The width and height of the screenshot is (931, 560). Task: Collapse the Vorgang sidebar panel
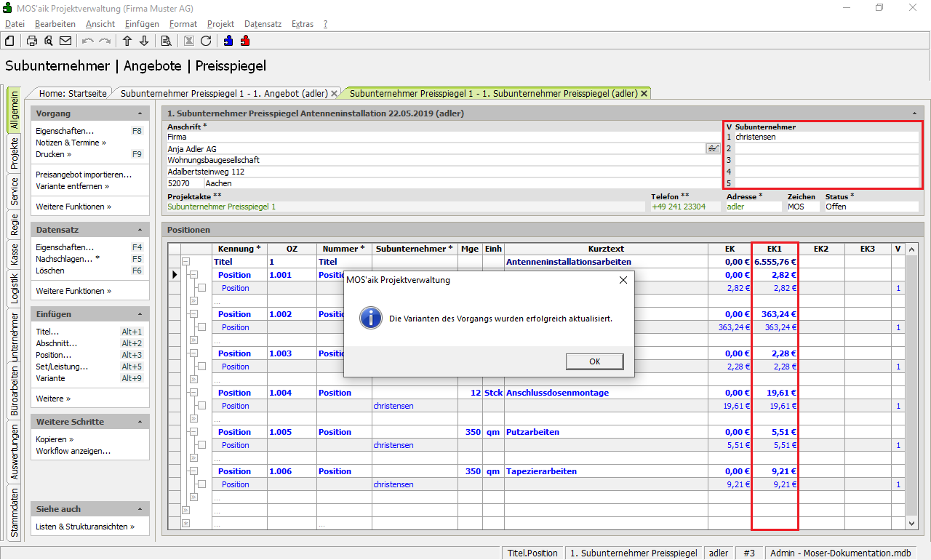(x=140, y=113)
